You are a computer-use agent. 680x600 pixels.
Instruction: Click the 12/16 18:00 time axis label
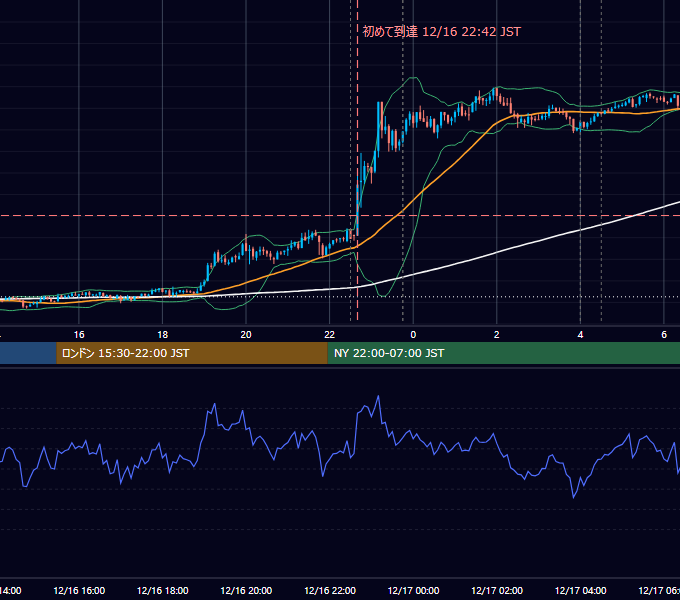(163, 590)
